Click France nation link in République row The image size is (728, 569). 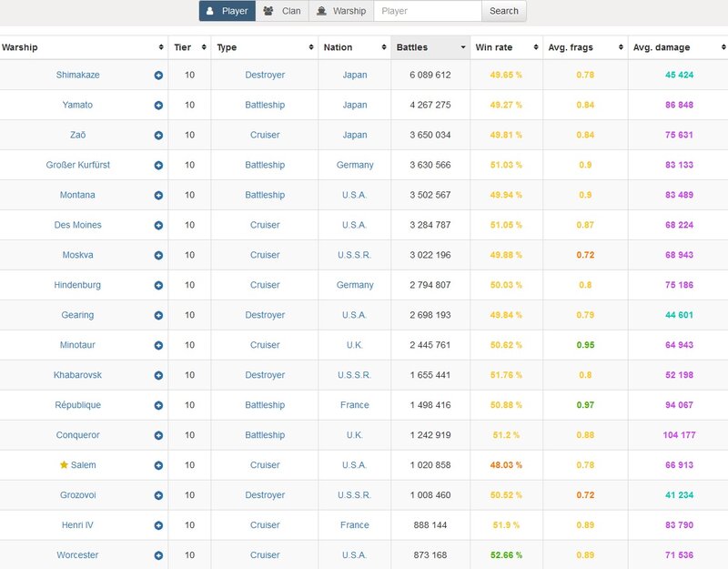[x=355, y=404]
